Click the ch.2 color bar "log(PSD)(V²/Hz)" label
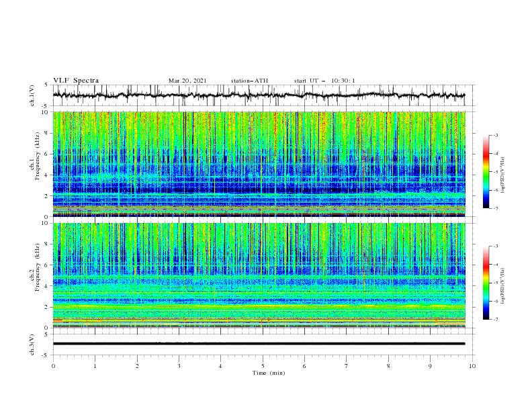This screenshot has height=411, width=532. coord(502,286)
